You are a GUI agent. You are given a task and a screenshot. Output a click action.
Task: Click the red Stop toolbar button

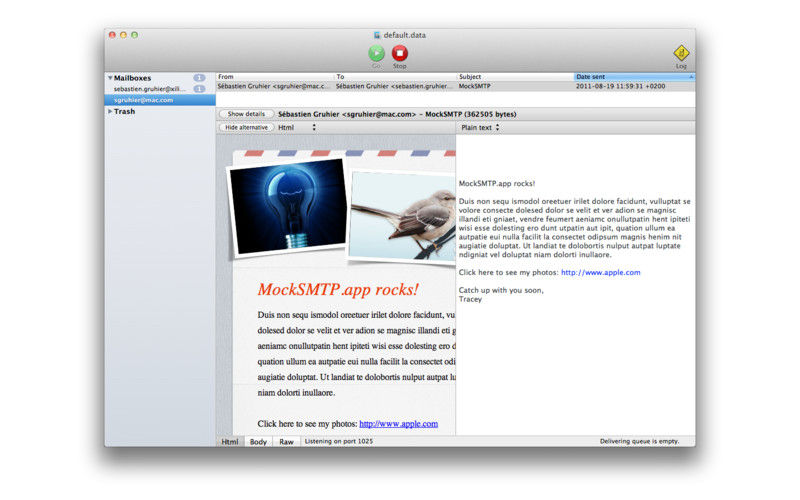click(x=399, y=53)
